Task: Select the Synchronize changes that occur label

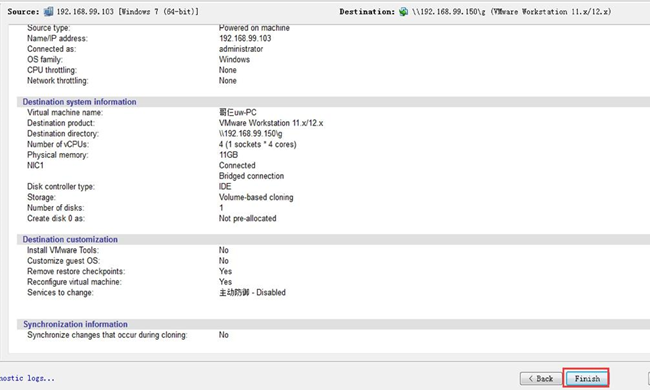Action: tap(107, 335)
